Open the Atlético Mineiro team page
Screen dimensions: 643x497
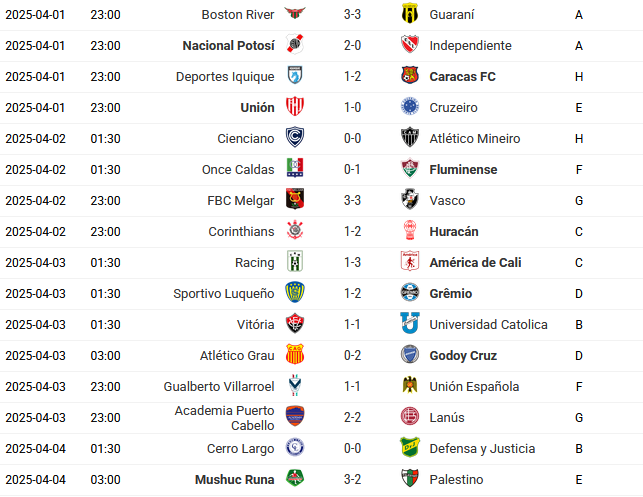tap(474, 139)
